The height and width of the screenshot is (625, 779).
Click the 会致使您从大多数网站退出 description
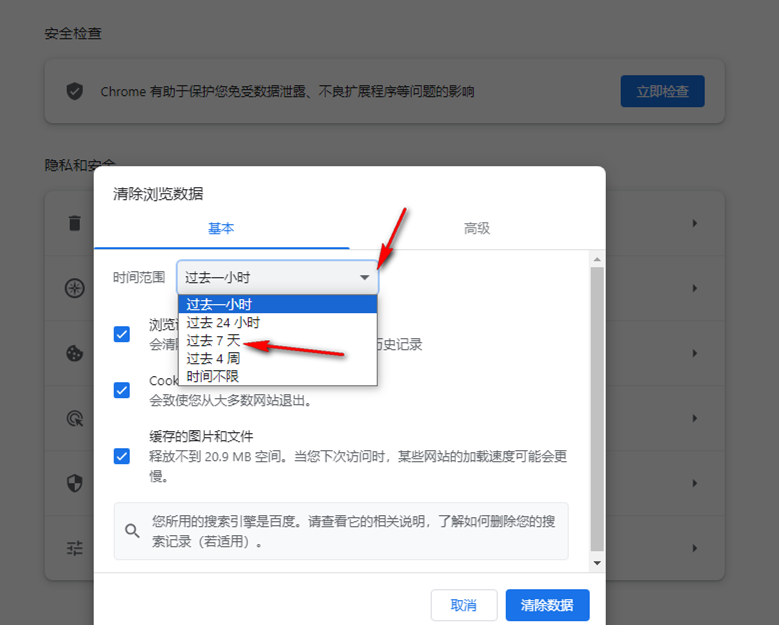231,400
